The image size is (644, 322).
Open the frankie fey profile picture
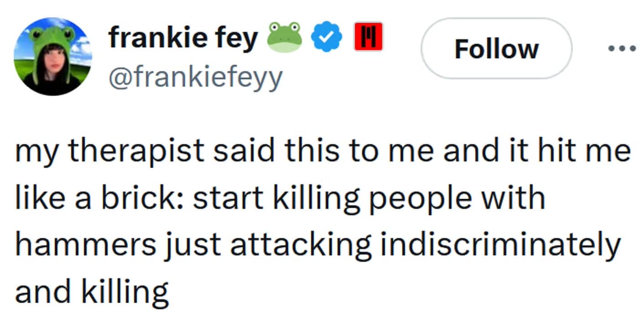pos(53,56)
